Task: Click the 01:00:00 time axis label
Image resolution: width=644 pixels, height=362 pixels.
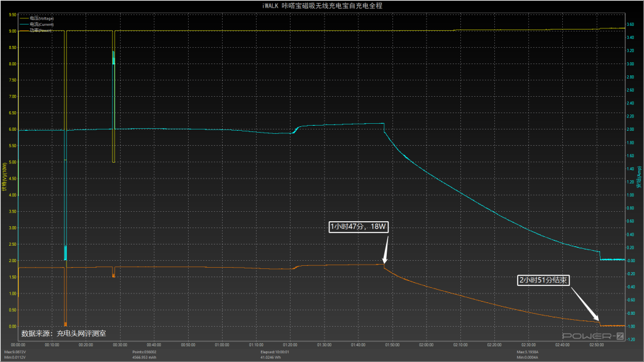Action: (222, 345)
